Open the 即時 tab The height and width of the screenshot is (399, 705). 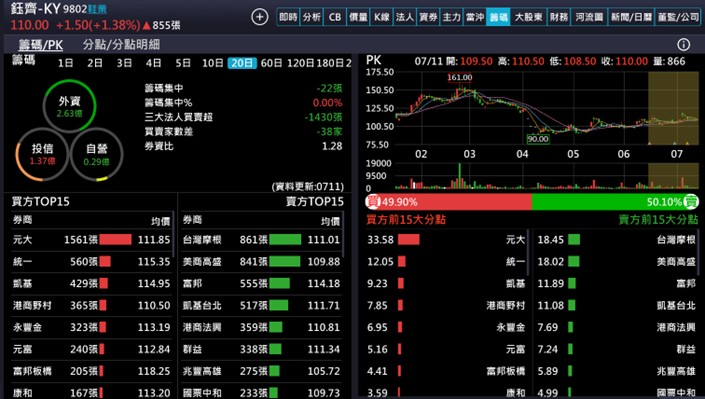288,17
